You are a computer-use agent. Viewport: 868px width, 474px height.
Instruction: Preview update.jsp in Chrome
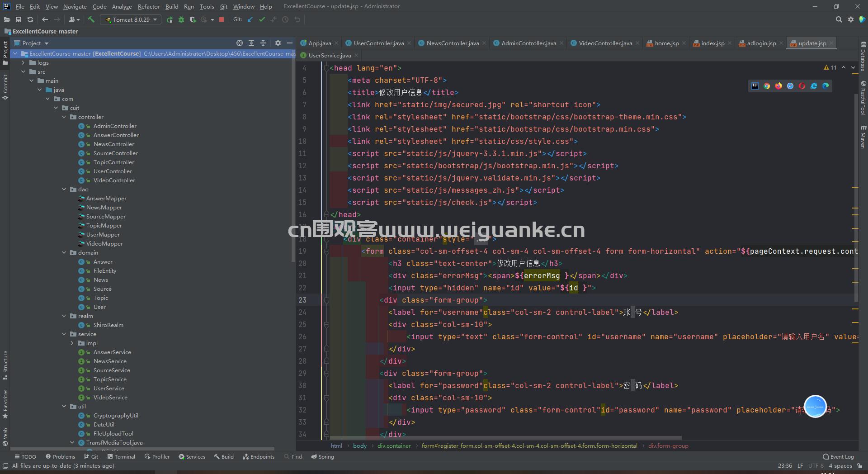767,86
